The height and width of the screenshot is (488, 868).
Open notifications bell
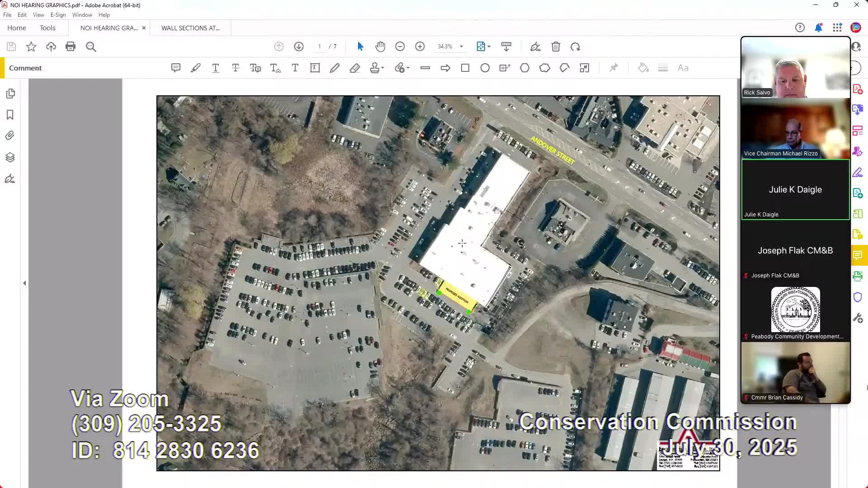click(x=818, y=28)
